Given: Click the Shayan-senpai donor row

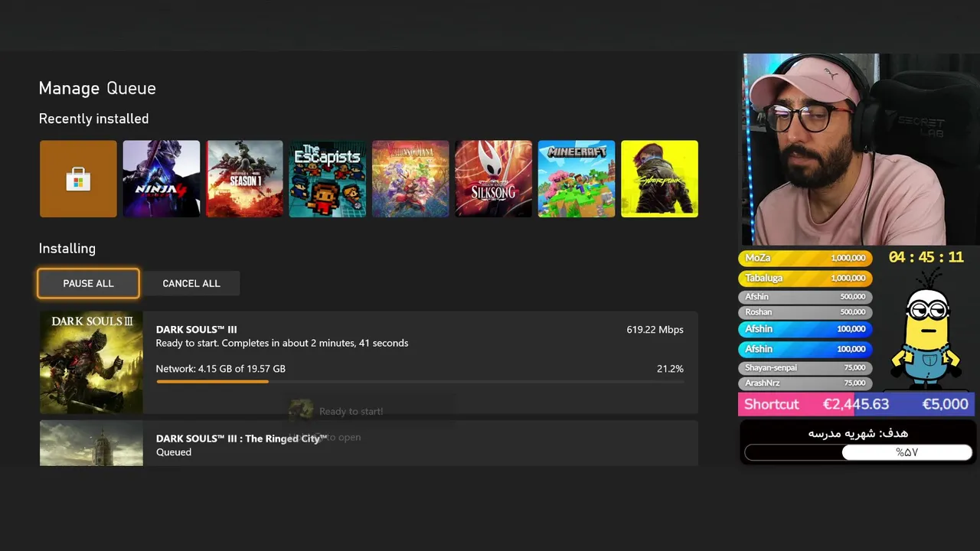Looking at the screenshot, I should click(805, 368).
